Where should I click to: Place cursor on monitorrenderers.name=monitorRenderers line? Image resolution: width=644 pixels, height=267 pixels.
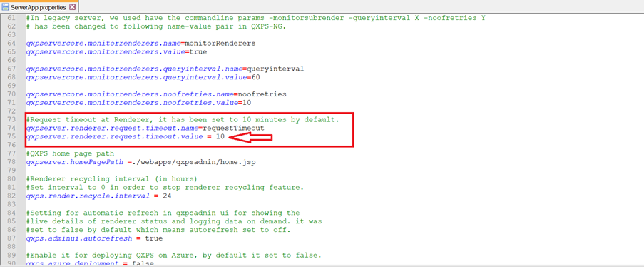(x=141, y=44)
